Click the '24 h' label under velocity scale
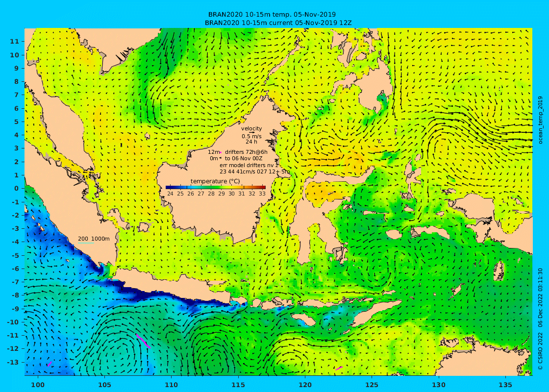This screenshot has height=392, width=549. (x=251, y=142)
